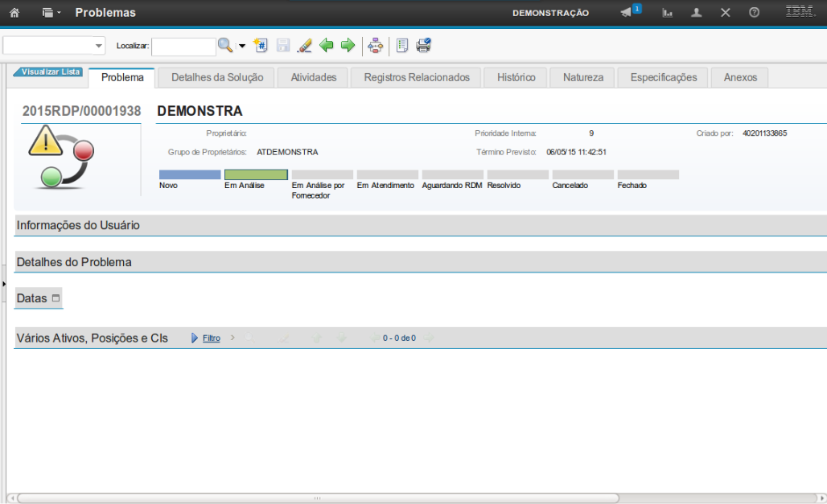Click the Visualizar Lista button
827x504 pixels.
50,72
